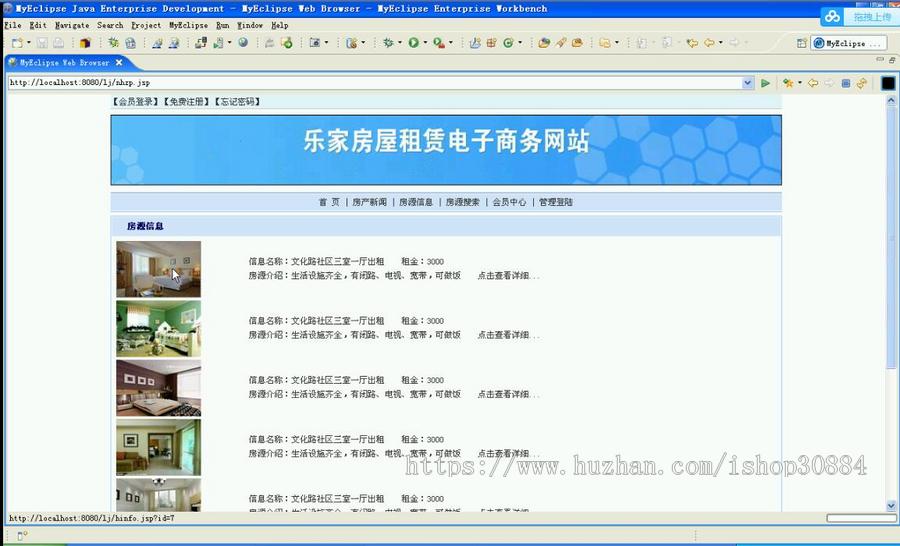Image resolution: width=900 pixels, height=546 pixels.
Task: Open 房产新闻 in the site navigation
Action: [x=370, y=202]
